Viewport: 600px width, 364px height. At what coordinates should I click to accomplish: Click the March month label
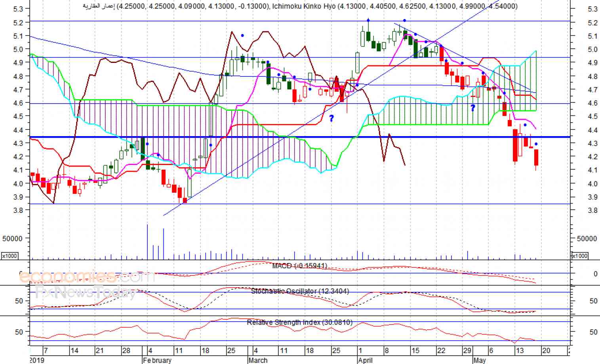(258, 360)
